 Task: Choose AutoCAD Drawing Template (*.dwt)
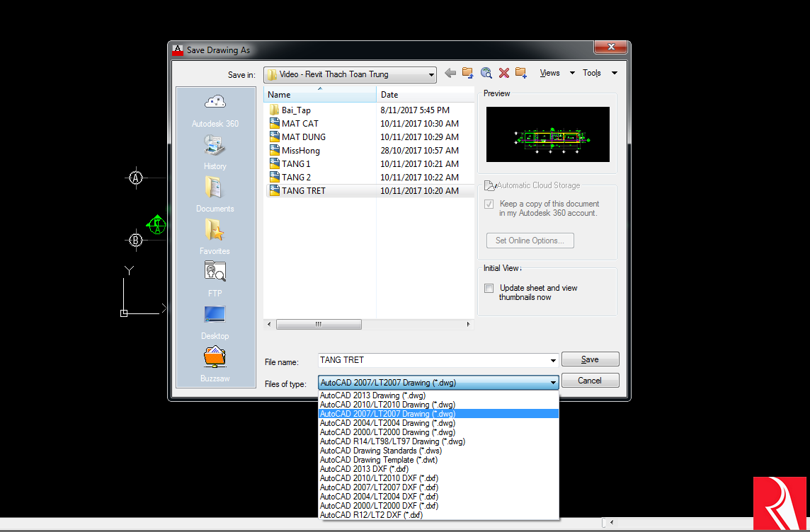(438, 460)
